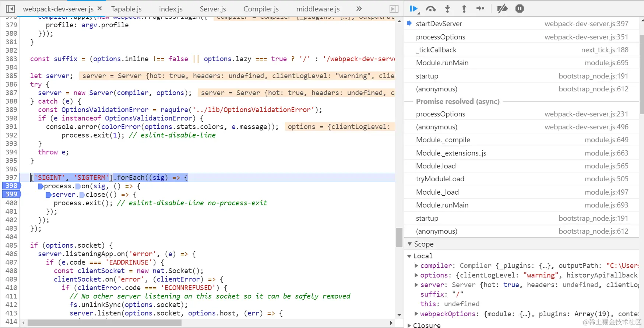Open next_tick.js:188 source link
644x328 pixels.
pyautogui.click(x=605, y=50)
